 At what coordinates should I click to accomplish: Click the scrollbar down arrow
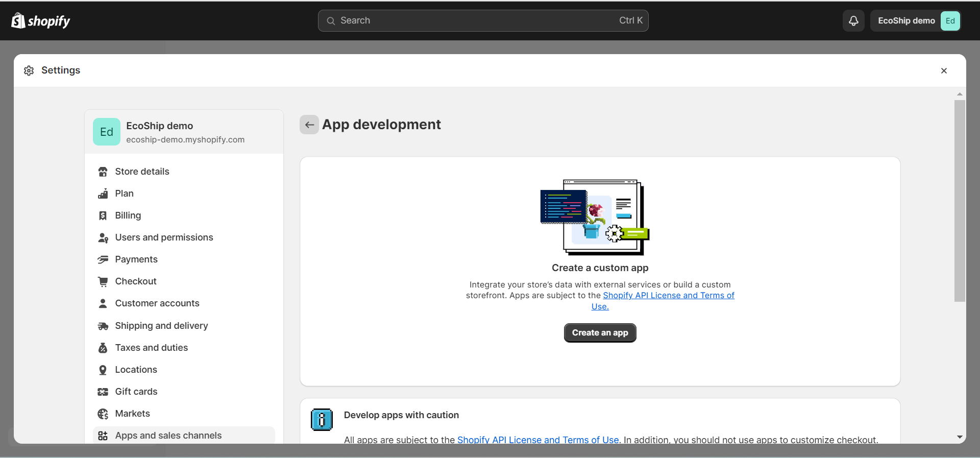(960, 437)
